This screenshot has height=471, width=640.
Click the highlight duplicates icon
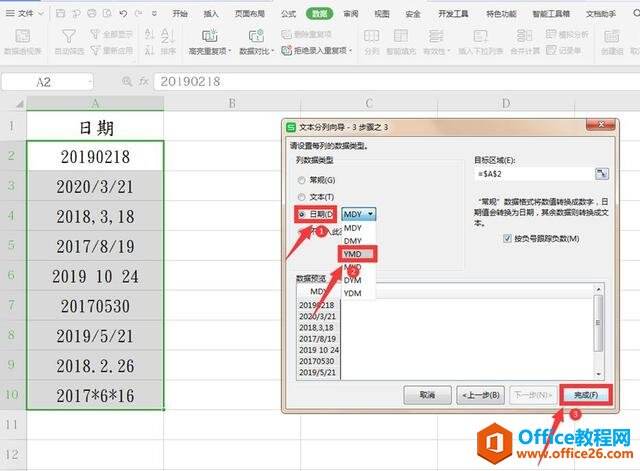(x=209, y=36)
